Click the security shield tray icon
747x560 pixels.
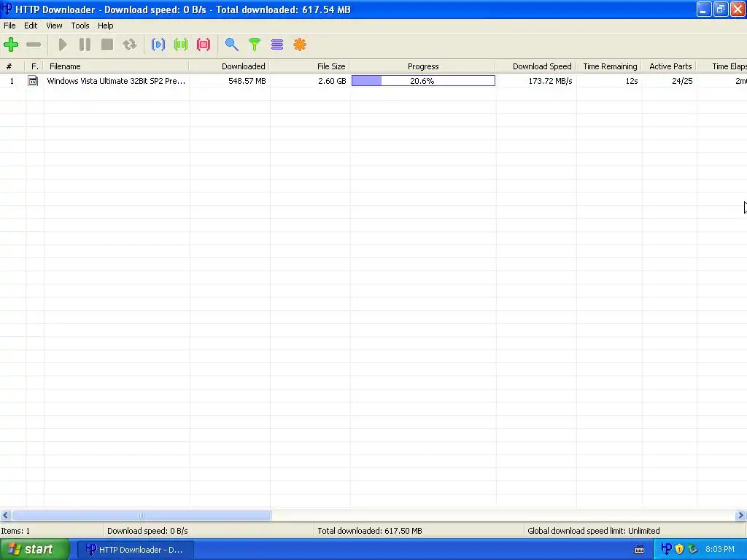click(679, 549)
